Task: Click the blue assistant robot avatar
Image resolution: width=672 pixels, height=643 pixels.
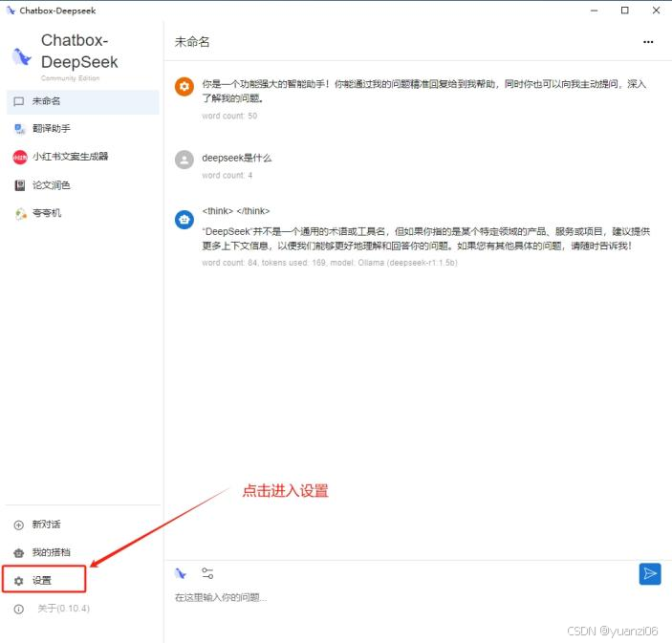Action: (184, 220)
